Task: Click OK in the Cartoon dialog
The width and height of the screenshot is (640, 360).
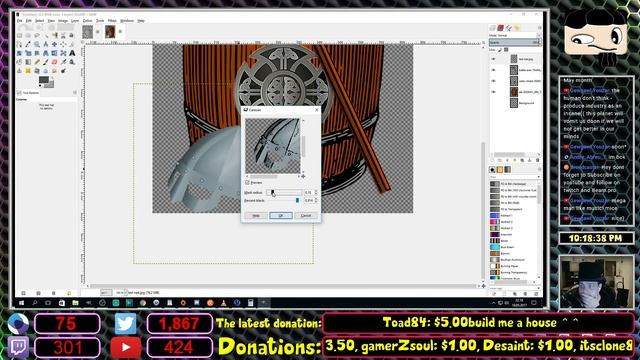Action: 281,215
